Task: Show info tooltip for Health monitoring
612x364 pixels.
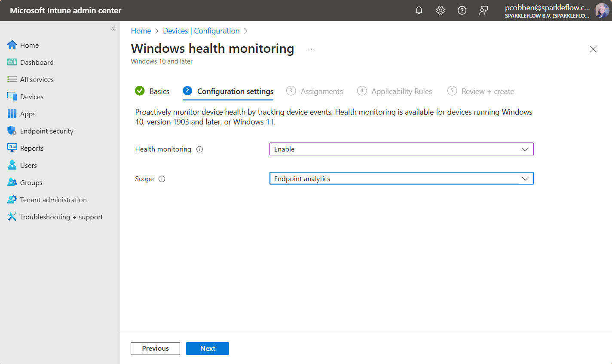Action: coord(199,149)
